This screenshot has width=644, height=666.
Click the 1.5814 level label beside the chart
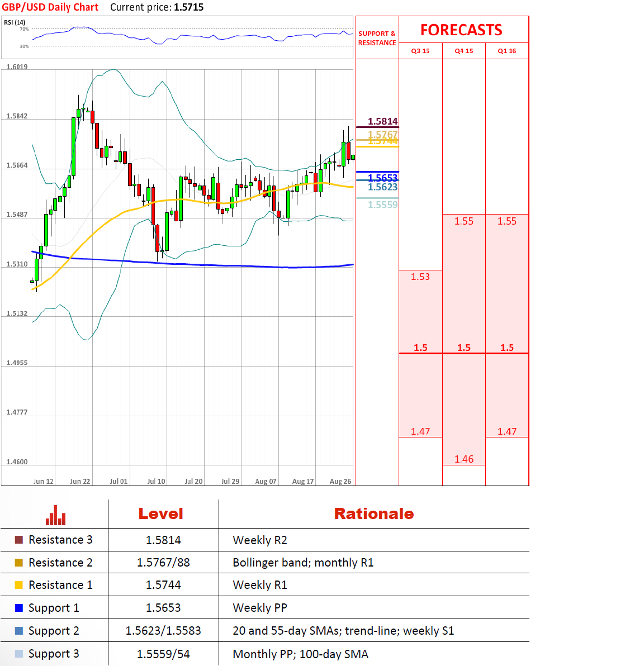382,121
